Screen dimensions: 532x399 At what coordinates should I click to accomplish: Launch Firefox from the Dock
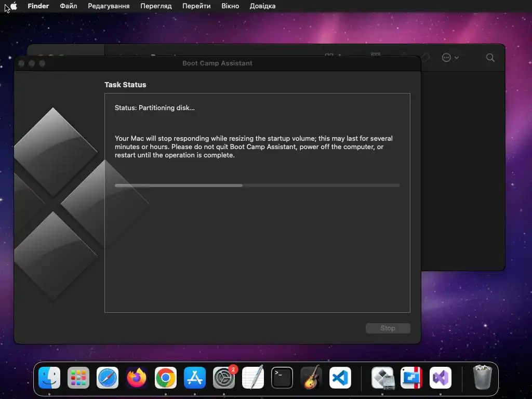(137, 378)
